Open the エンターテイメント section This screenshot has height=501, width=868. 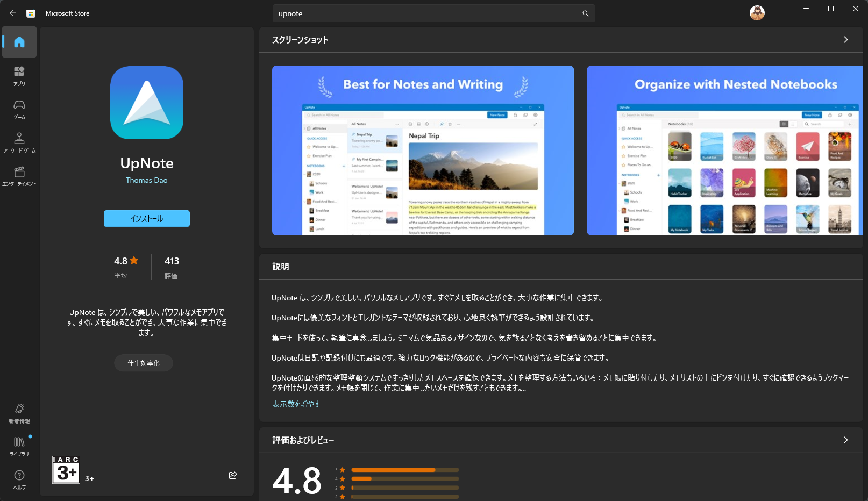(19, 176)
